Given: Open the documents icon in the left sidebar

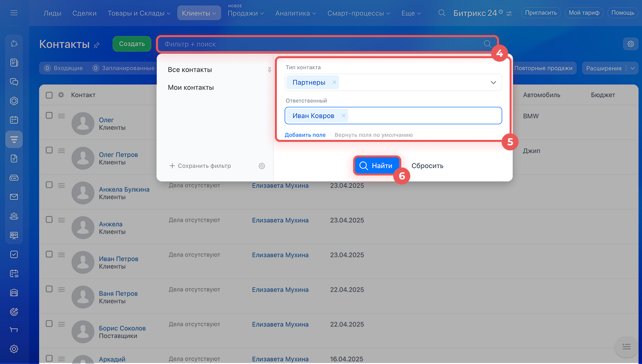Looking at the screenshot, I should (x=14, y=158).
